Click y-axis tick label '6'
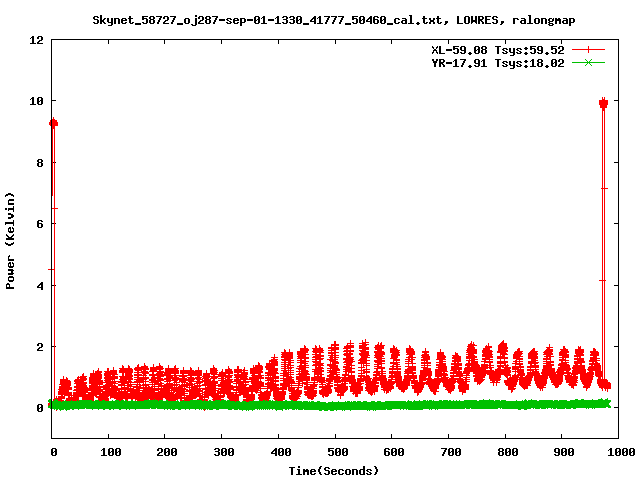This screenshot has width=640, height=480. 40,224
